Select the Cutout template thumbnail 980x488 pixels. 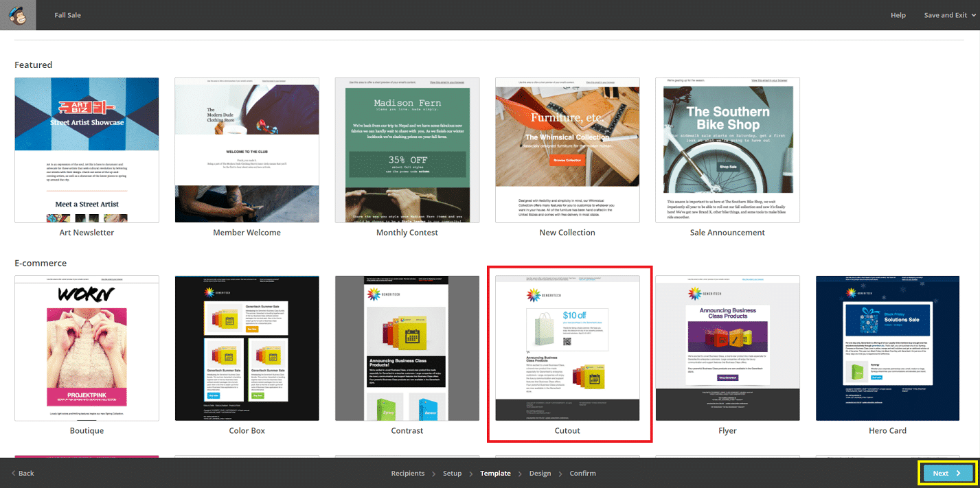[x=567, y=348]
